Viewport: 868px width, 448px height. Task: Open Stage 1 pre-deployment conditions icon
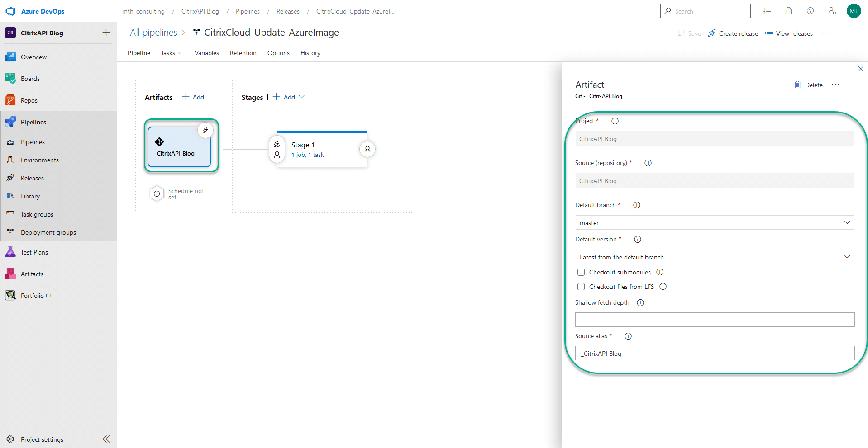(277, 149)
